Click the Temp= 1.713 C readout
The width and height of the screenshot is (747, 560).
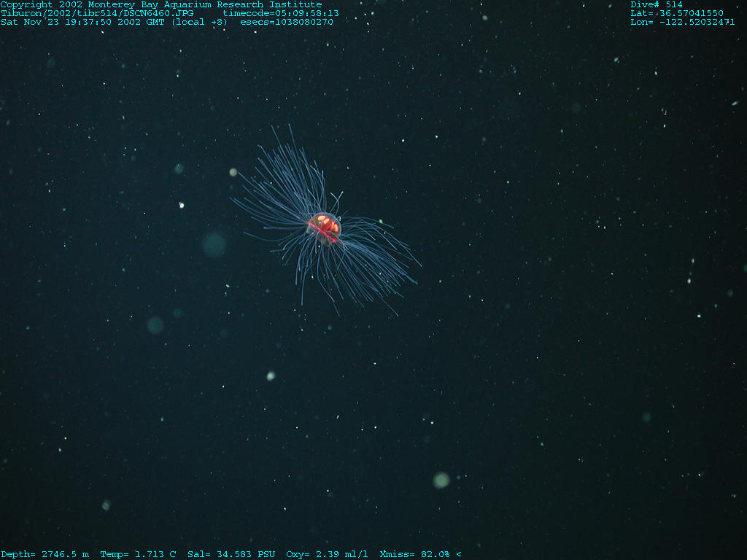tap(138, 554)
